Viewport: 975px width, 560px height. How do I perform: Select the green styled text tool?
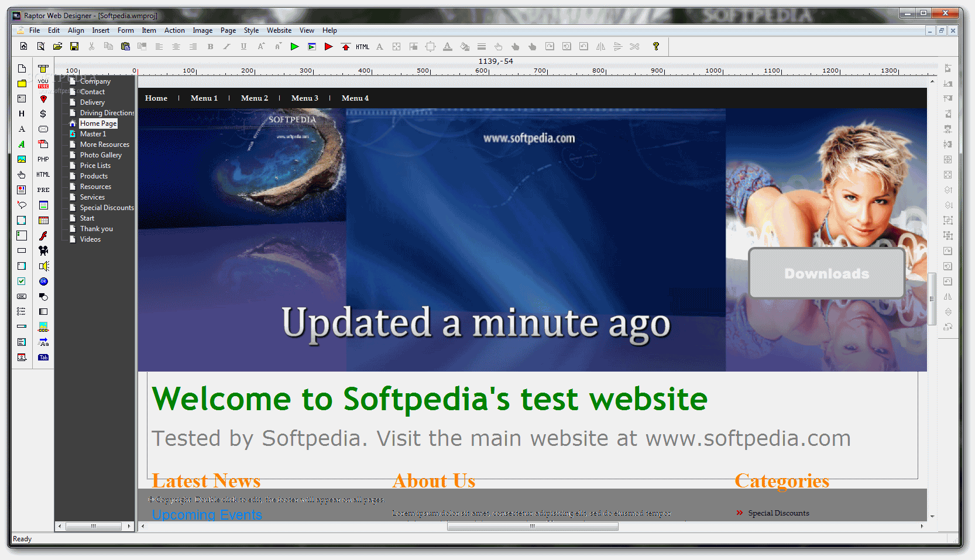(x=22, y=144)
